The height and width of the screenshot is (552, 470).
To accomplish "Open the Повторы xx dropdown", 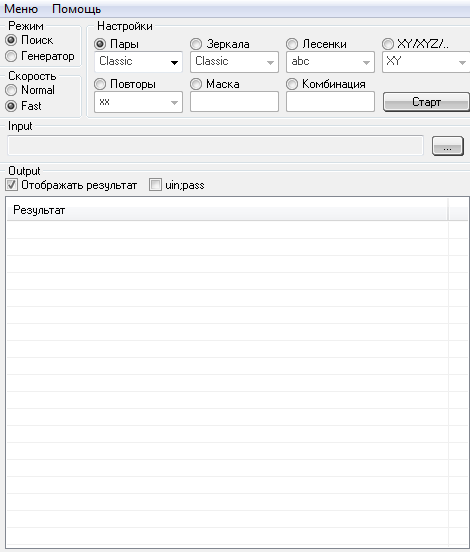I will (x=138, y=102).
